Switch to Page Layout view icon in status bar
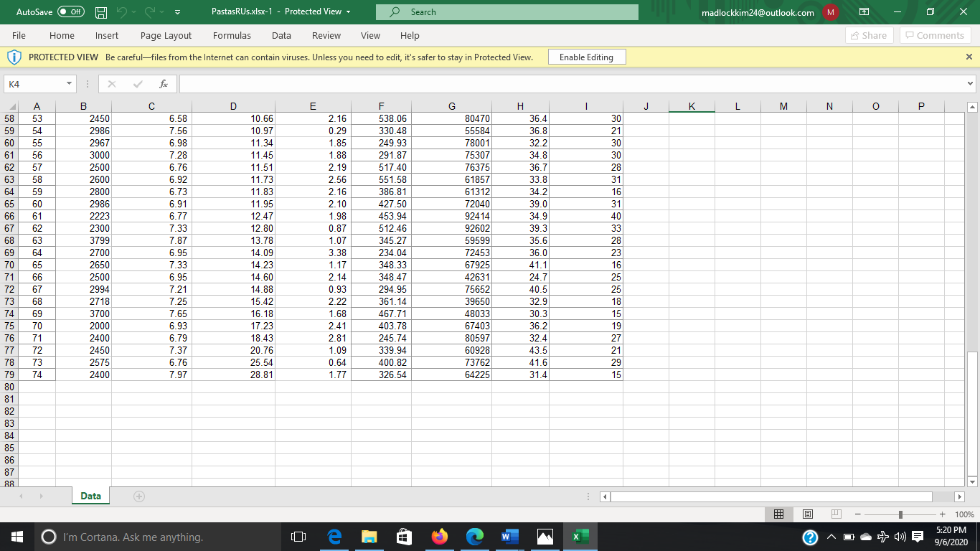The width and height of the screenshot is (980, 551). click(x=807, y=514)
